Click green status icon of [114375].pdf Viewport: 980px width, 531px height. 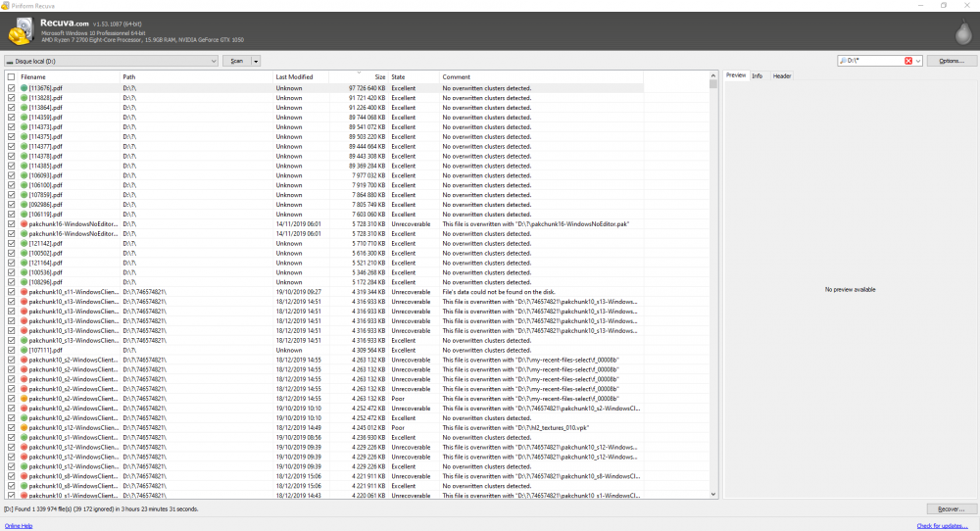(24, 137)
